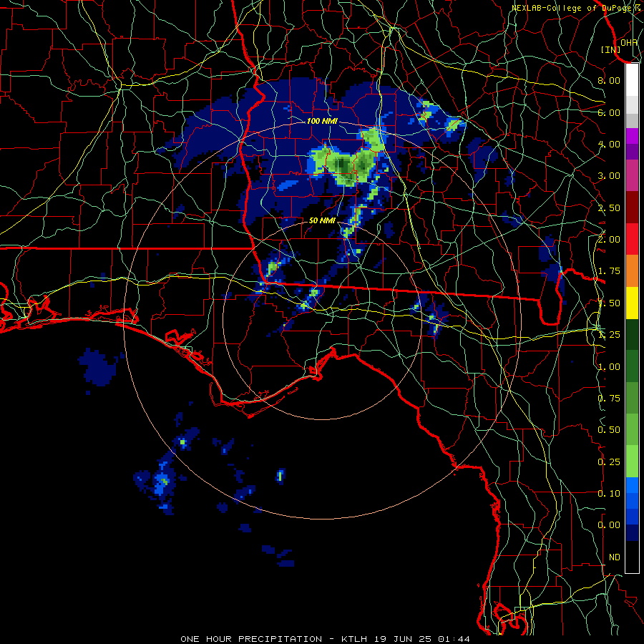
Task: Pick the bright magenta legend swatch above 4.00
Action: pos(632,136)
